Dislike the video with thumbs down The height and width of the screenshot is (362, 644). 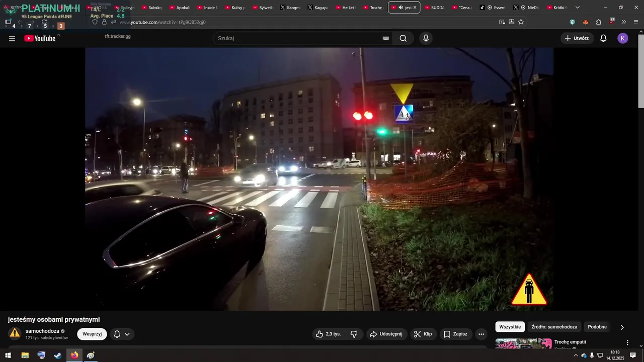(x=354, y=334)
